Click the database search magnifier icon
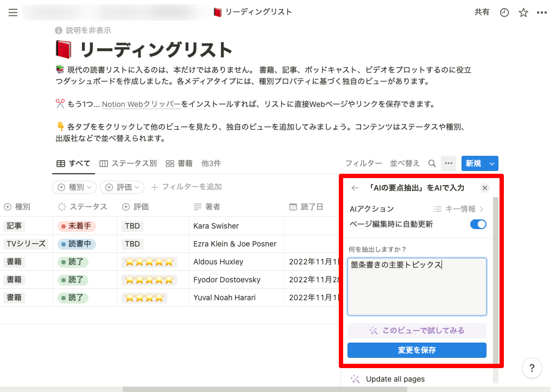Image resolution: width=556 pixels, height=392 pixels. coord(432,163)
